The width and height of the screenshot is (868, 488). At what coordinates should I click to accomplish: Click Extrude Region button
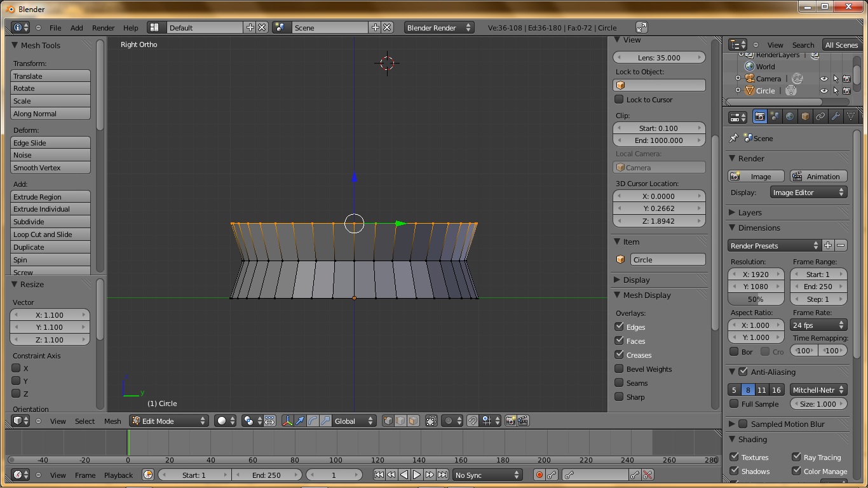coord(51,196)
